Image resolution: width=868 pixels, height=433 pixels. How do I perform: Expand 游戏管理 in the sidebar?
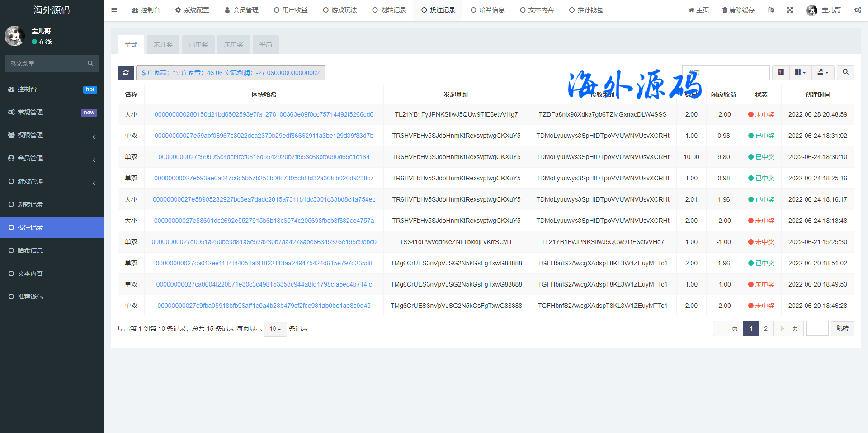(52, 181)
